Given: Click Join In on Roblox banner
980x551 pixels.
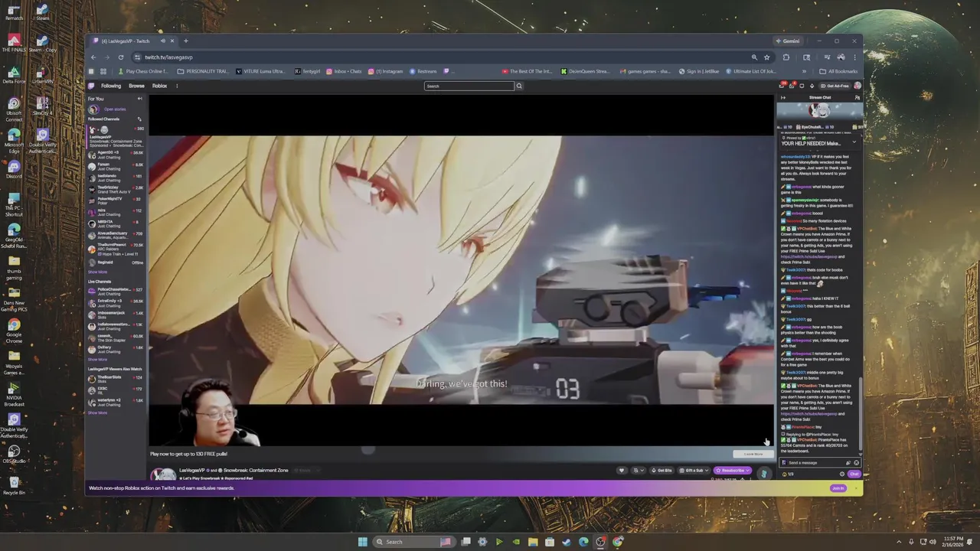Looking at the screenshot, I should click(838, 488).
